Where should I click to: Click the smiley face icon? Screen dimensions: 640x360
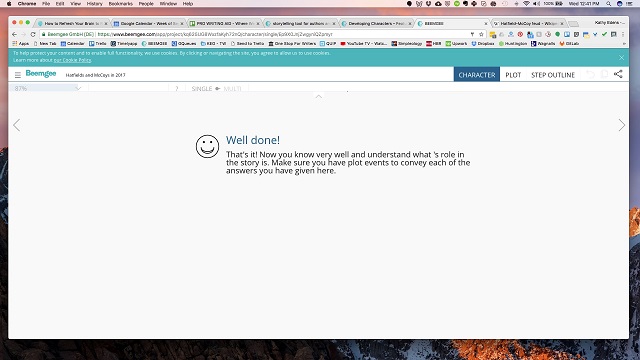[x=207, y=146]
